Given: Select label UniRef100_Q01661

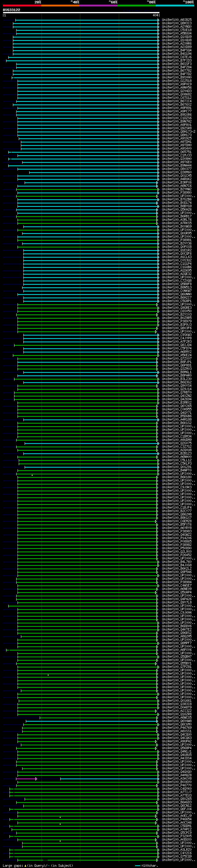Looking at the screenshot, I should point(177,701).
